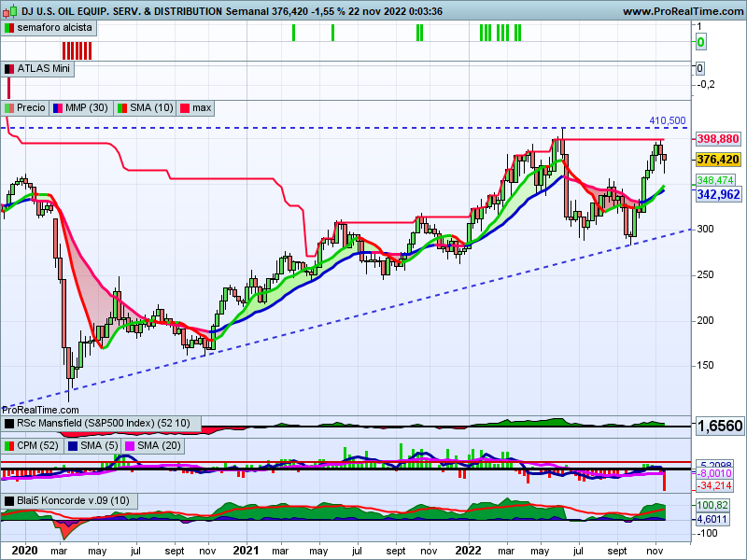This screenshot has height=560, width=747.
Task: Click the -0,2 ATLAS Mini axis label
Action: [706, 84]
